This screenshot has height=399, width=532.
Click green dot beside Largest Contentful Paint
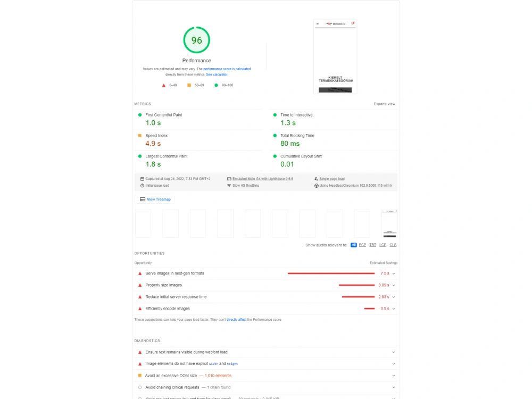tap(140, 156)
